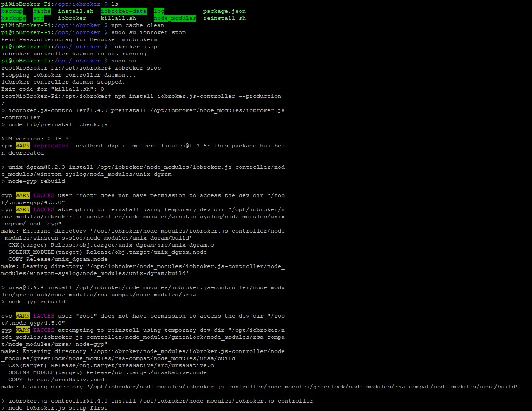Click 'COPY Release/unix_dgram.node' line
Image resolution: width=532 pixels, height=411 pixels.
[x=58, y=259]
